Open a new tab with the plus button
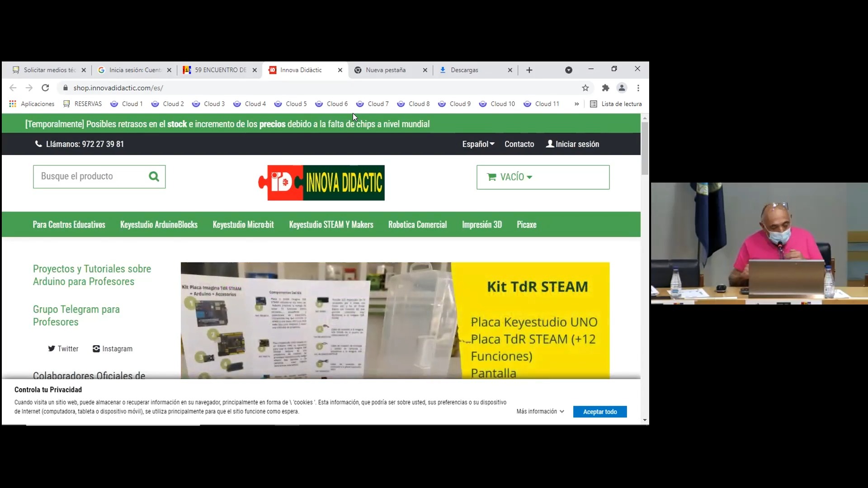 pos(529,70)
